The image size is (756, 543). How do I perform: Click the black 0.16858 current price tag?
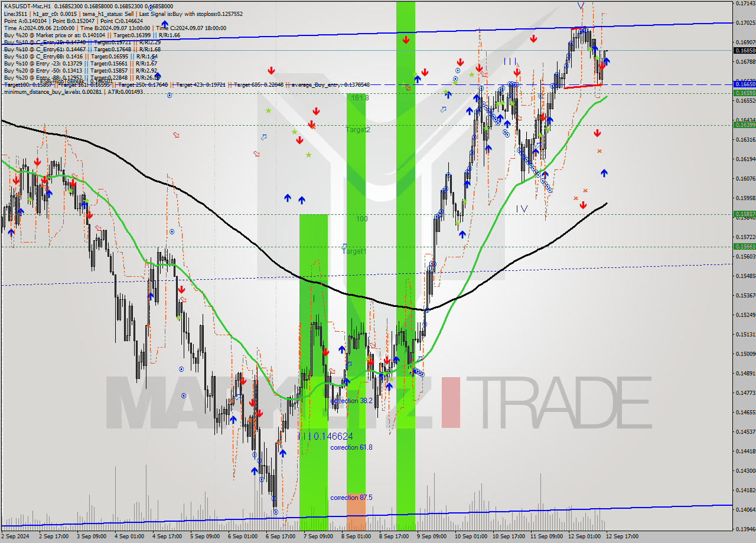click(744, 50)
